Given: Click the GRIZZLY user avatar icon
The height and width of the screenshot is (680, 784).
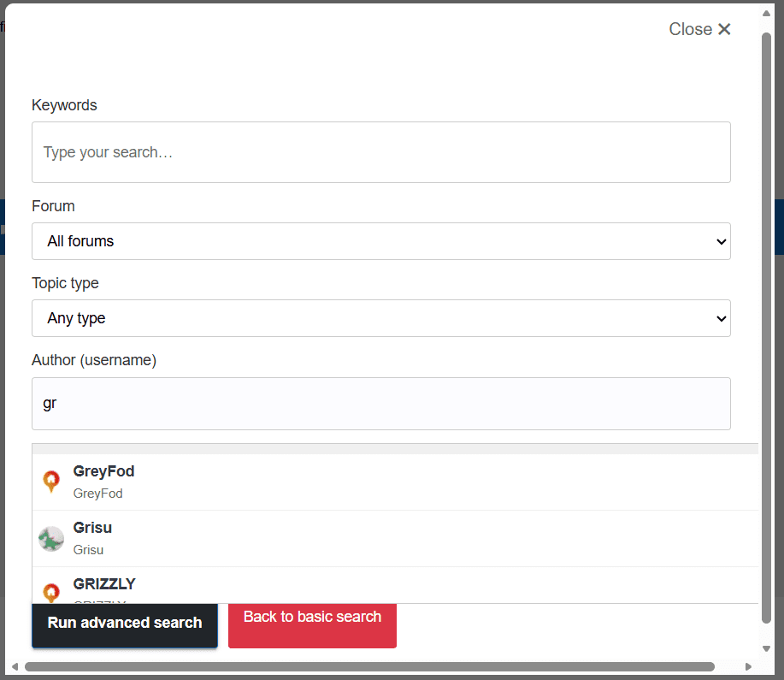Looking at the screenshot, I should [51, 592].
